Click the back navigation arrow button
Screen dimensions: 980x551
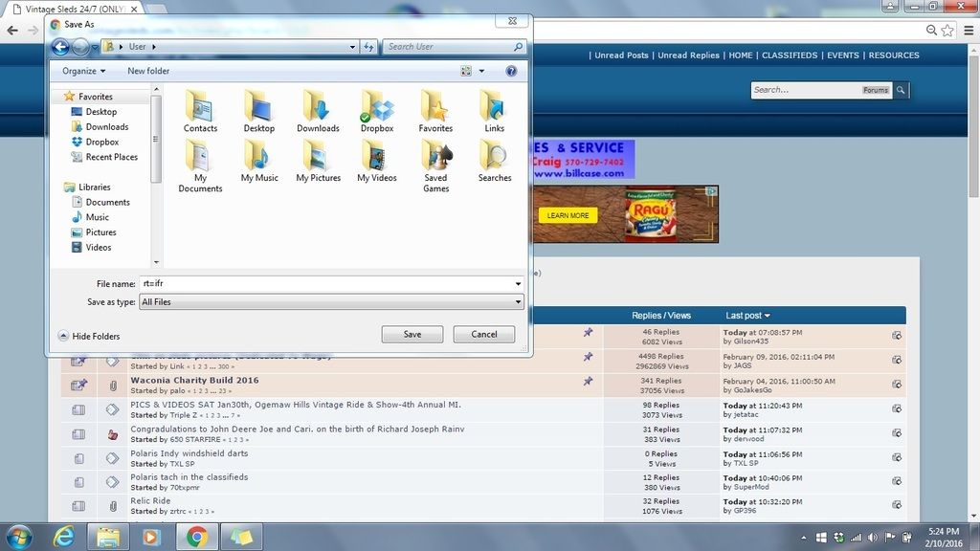(x=60, y=47)
